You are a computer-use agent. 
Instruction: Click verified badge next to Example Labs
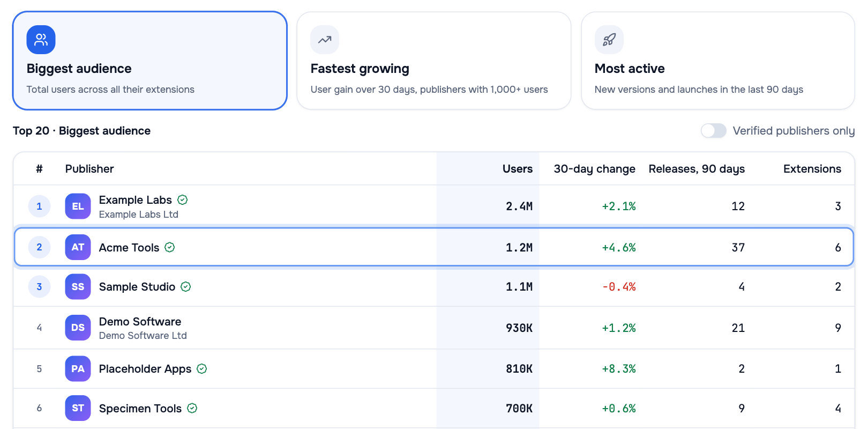pyautogui.click(x=183, y=199)
